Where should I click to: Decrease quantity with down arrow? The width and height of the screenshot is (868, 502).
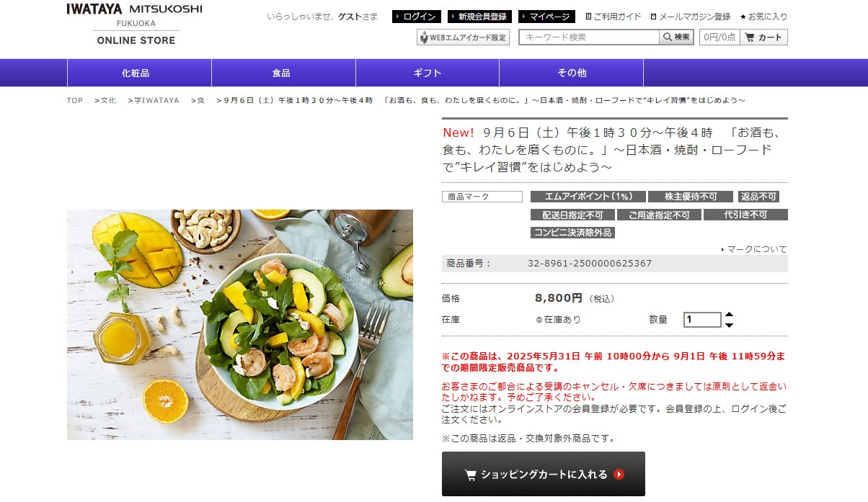tap(729, 325)
